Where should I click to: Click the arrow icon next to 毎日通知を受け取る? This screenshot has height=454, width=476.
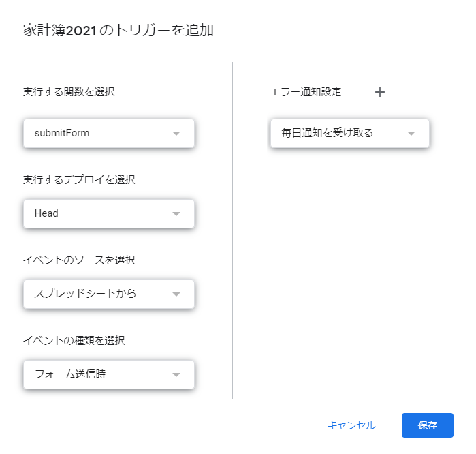[411, 134]
